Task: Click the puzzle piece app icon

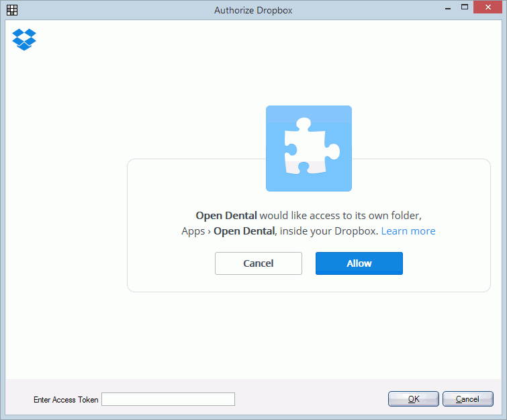Action: pyautogui.click(x=309, y=149)
